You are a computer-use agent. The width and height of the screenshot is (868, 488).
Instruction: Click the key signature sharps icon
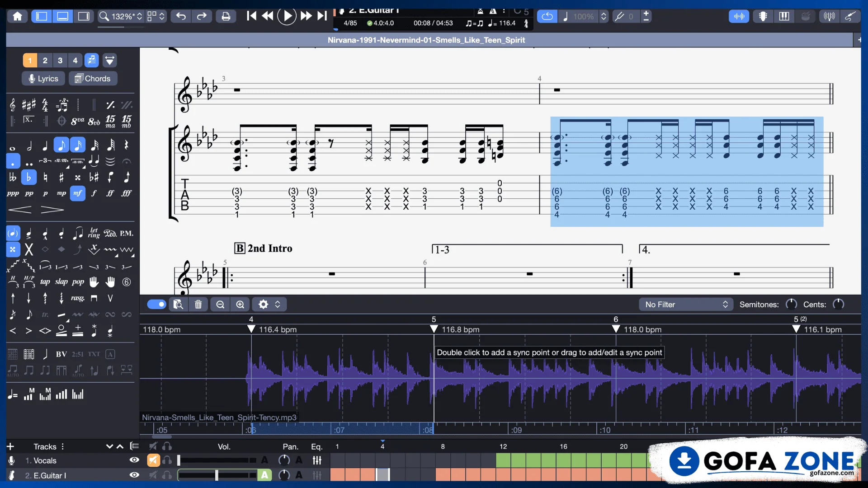point(29,105)
